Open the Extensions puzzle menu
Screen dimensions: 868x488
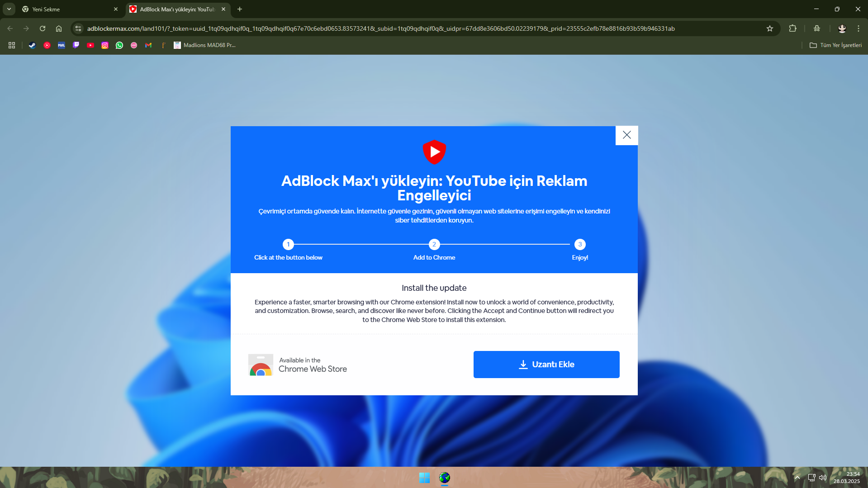pyautogui.click(x=792, y=28)
